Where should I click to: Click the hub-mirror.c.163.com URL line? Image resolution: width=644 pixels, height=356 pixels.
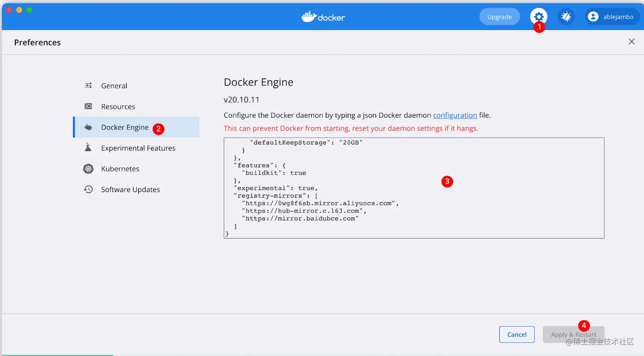pyautogui.click(x=304, y=211)
